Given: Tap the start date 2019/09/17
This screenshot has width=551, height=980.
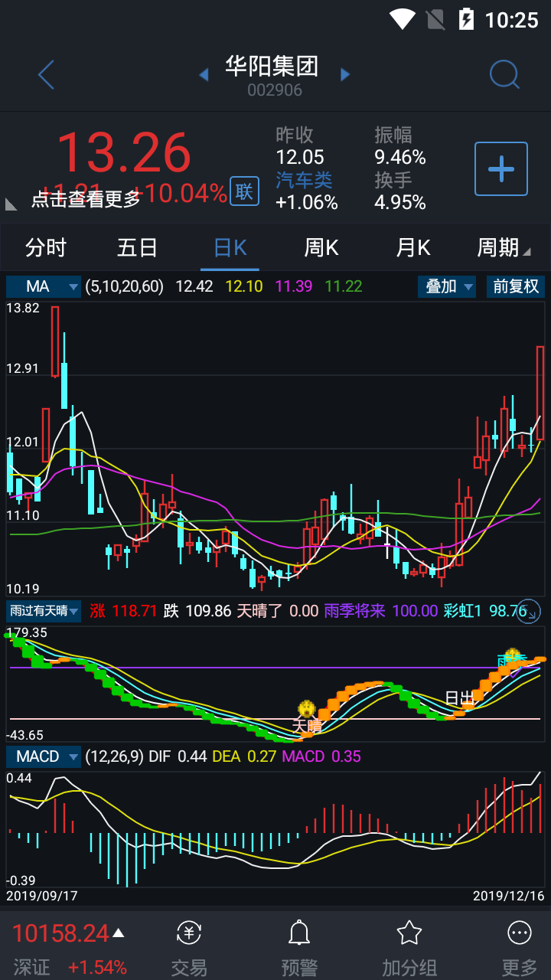Looking at the screenshot, I should [x=42, y=895].
